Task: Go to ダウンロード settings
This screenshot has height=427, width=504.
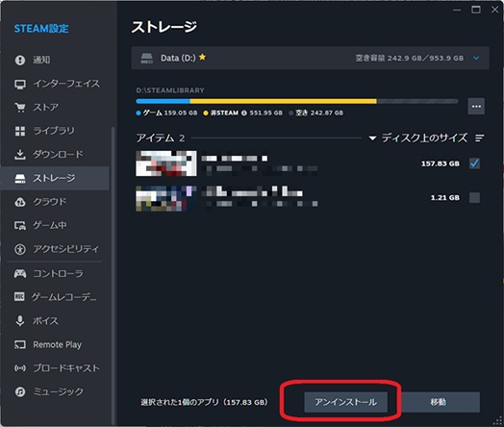Action: 55,155
